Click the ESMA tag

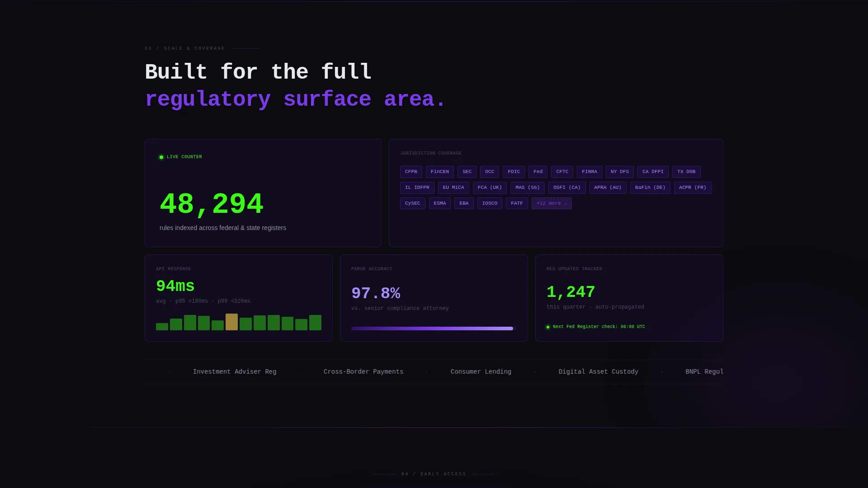[x=440, y=203]
